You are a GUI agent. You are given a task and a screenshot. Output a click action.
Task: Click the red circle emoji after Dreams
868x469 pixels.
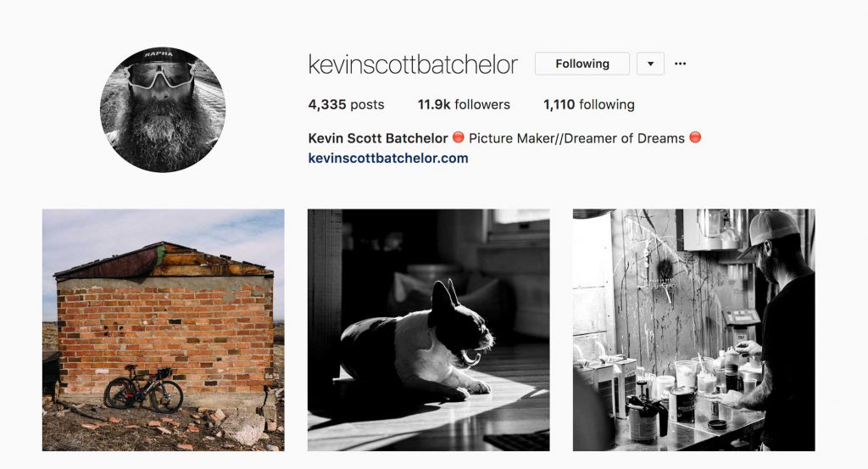tap(695, 137)
